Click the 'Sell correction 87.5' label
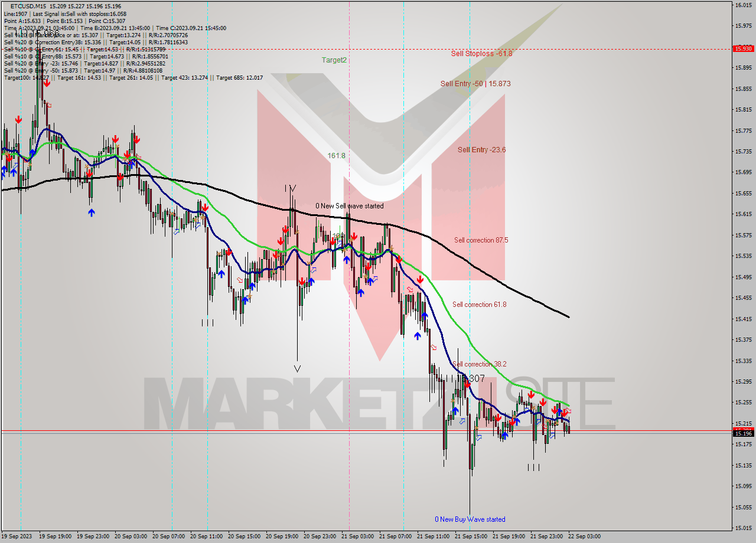 [x=481, y=240]
